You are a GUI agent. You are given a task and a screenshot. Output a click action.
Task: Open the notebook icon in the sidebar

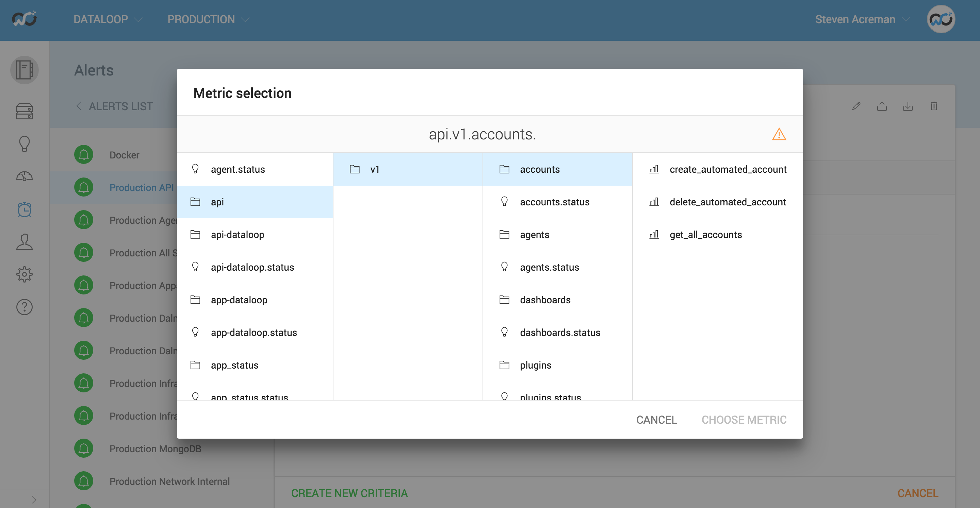[x=24, y=70]
